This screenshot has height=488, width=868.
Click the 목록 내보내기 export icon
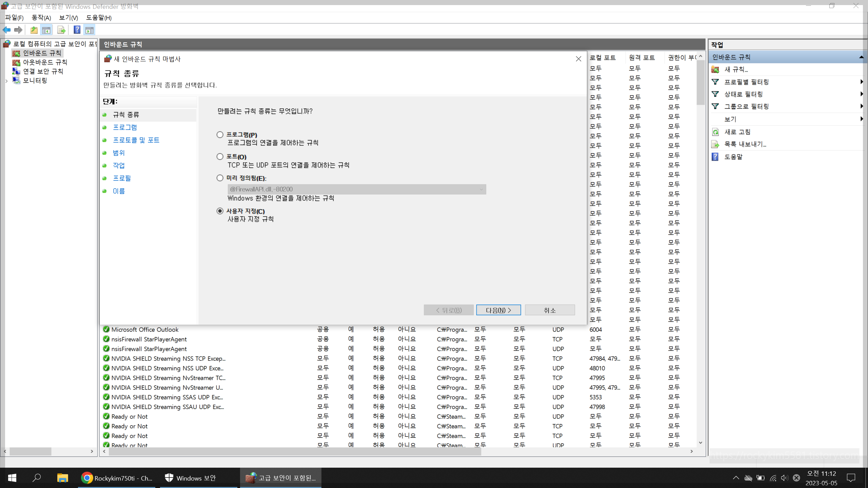(715, 144)
